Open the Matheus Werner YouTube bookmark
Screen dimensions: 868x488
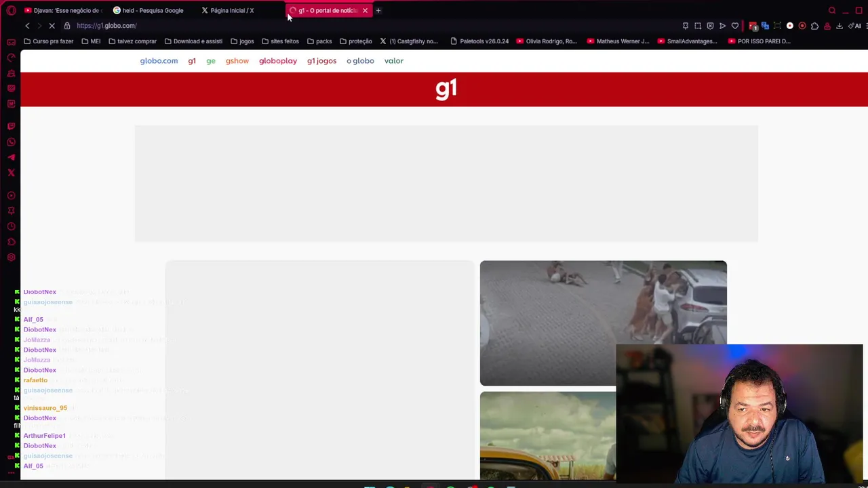(x=618, y=41)
